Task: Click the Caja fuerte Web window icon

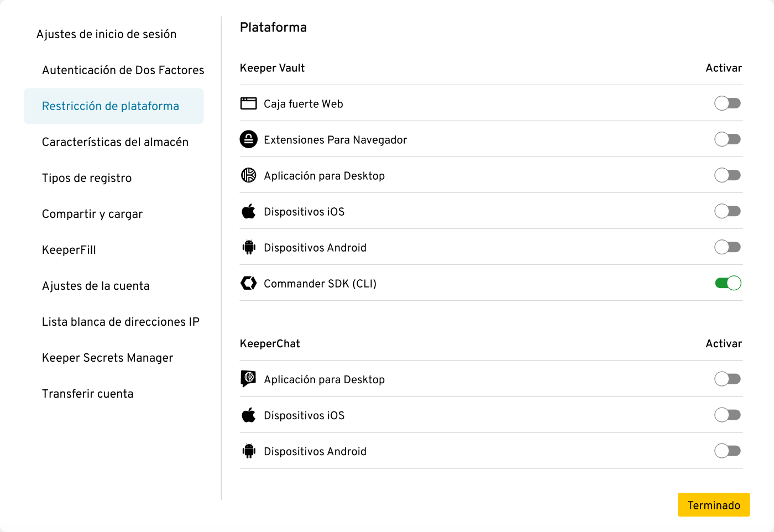Action: tap(249, 103)
